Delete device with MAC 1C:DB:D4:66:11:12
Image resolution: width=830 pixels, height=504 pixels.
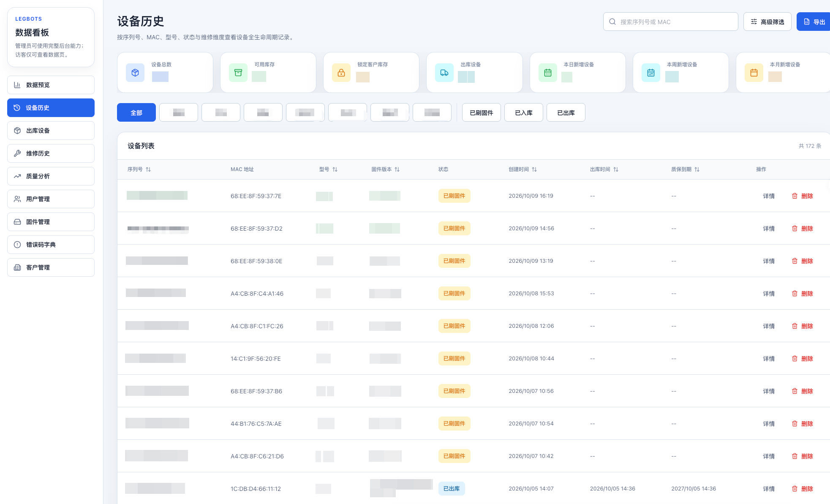802,489
